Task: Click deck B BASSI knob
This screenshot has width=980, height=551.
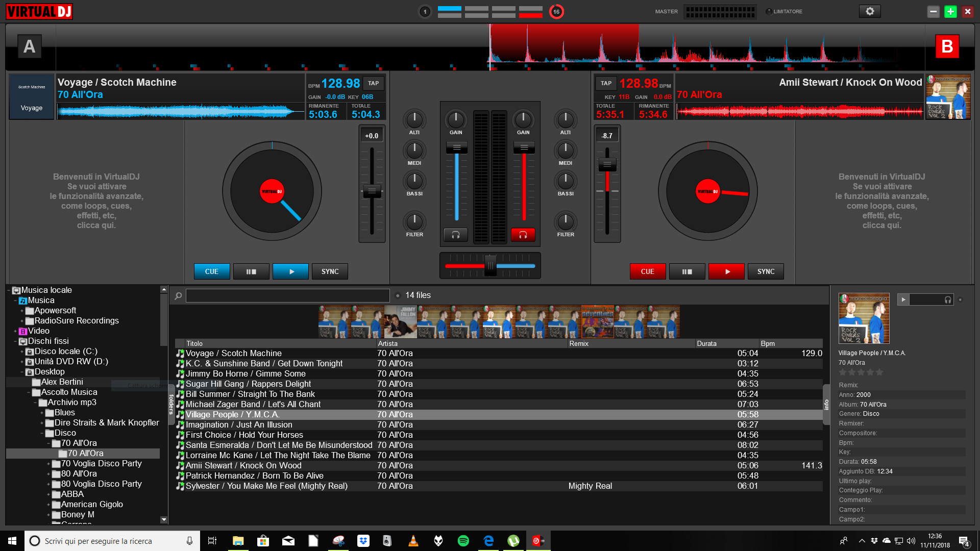Action: (566, 181)
